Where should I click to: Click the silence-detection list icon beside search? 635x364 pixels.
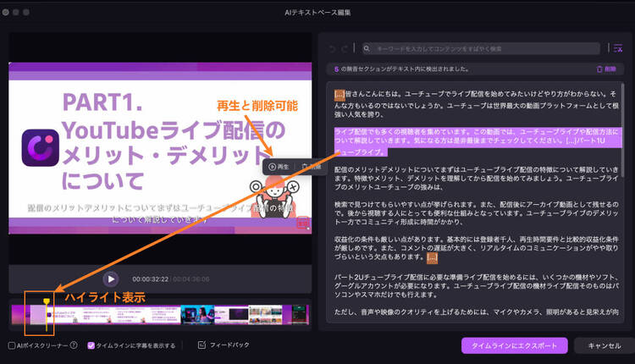617,48
